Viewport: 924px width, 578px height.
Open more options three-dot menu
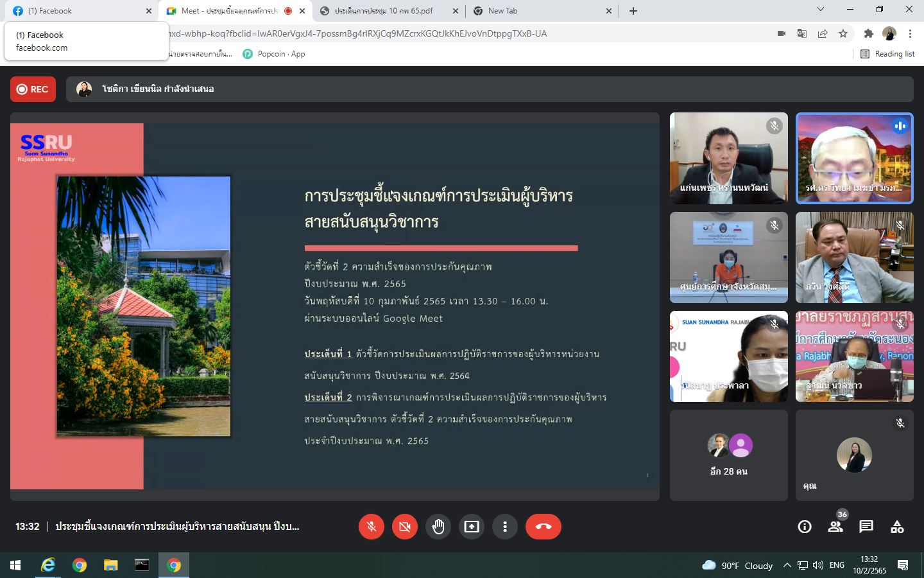[x=505, y=527]
